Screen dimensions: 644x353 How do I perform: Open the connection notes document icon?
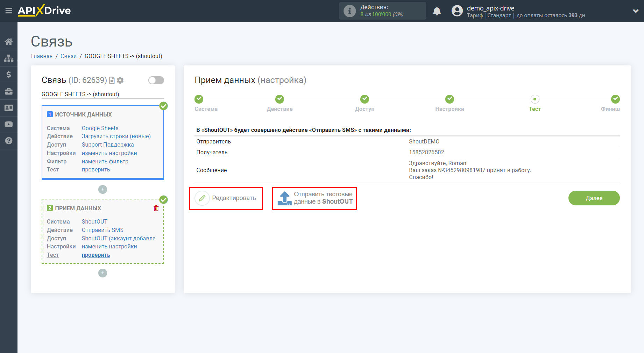tap(112, 80)
